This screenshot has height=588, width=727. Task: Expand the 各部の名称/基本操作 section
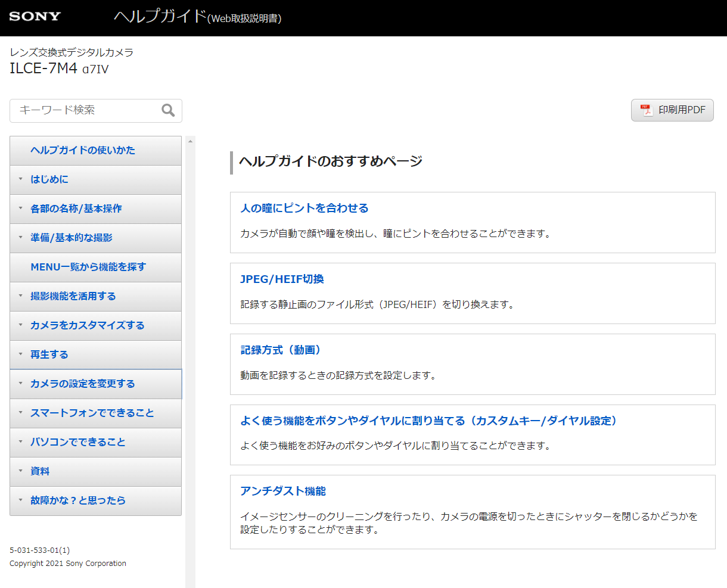pyautogui.click(x=76, y=209)
